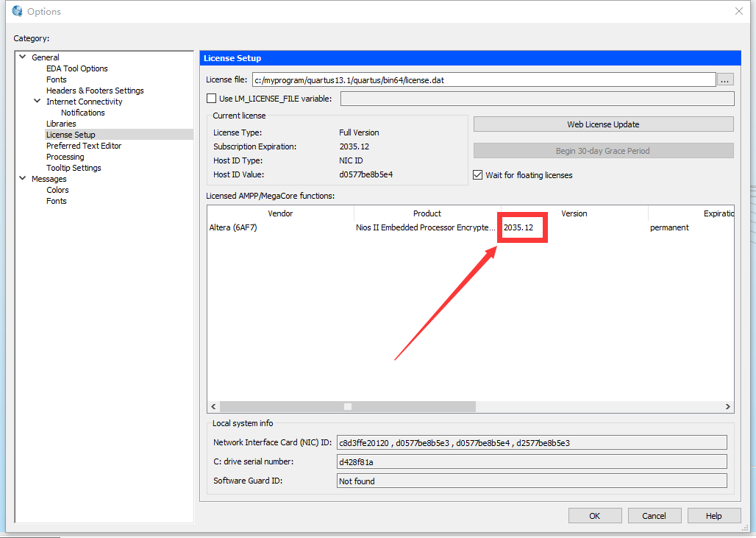Click the Cancel button

point(655,516)
